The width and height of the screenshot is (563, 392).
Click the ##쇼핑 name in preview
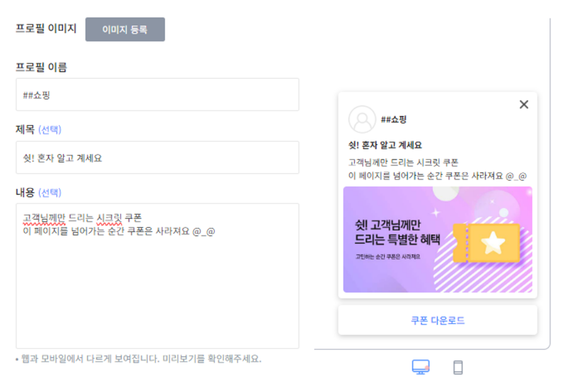tap(393, 119)
